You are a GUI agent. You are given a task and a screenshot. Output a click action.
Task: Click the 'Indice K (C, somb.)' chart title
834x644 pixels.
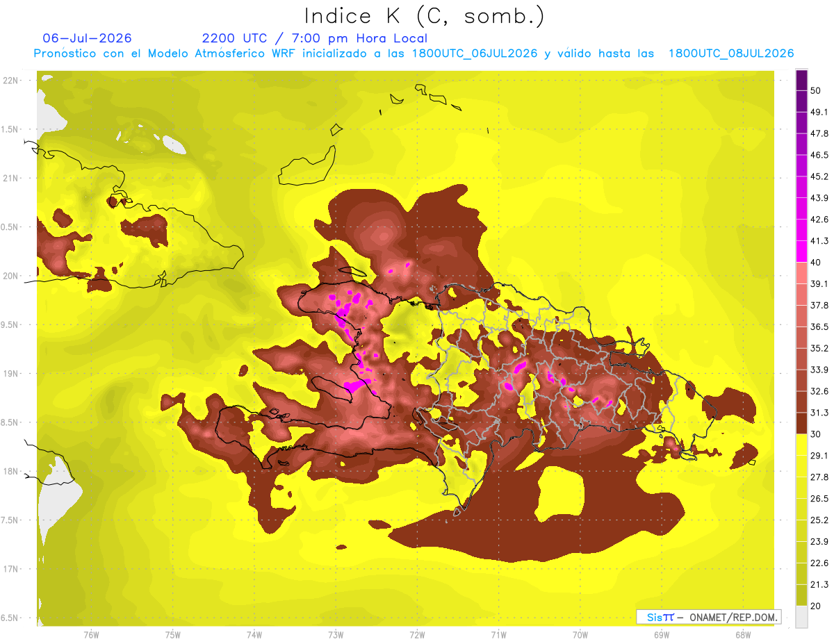tap(424, 17)
